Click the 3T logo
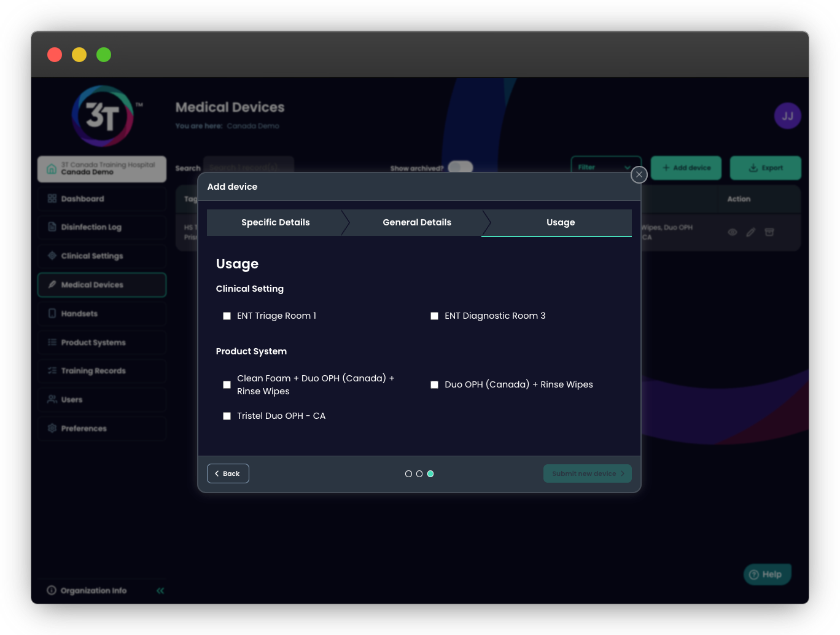This screenshot has width=840, height=635. pyautogui.click(x=103, y=116)
